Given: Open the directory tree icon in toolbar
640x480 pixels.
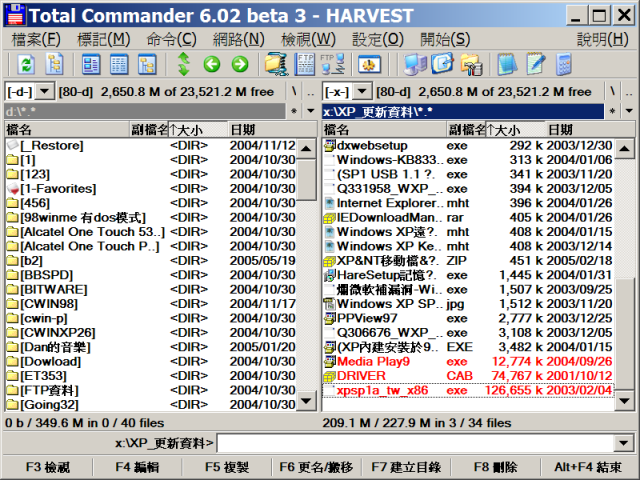Looking at the screenshot, I should click(54, 64).
